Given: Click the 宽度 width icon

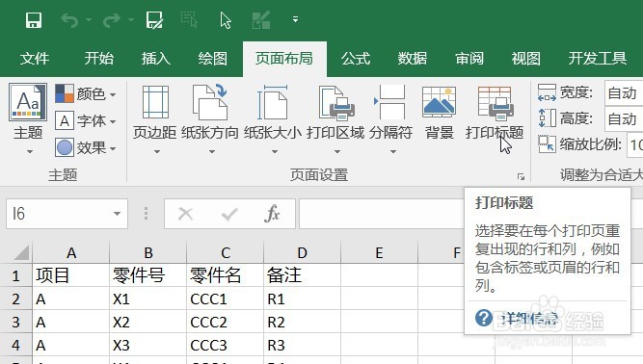Looking at the screenshot, I should pos(547,93).
